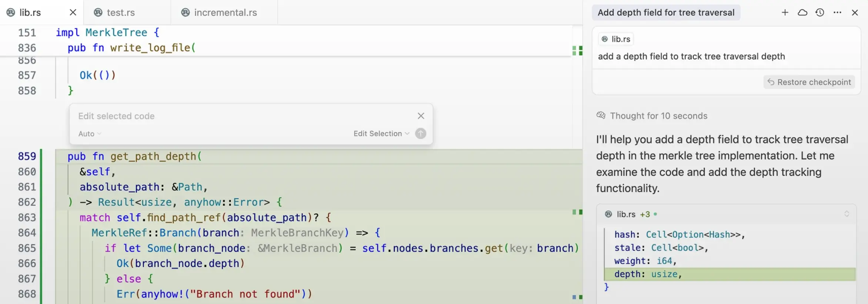This screenshot has height=304, width=868.
Task: Start a new chat with plus icon
Action: click(785, 13)
